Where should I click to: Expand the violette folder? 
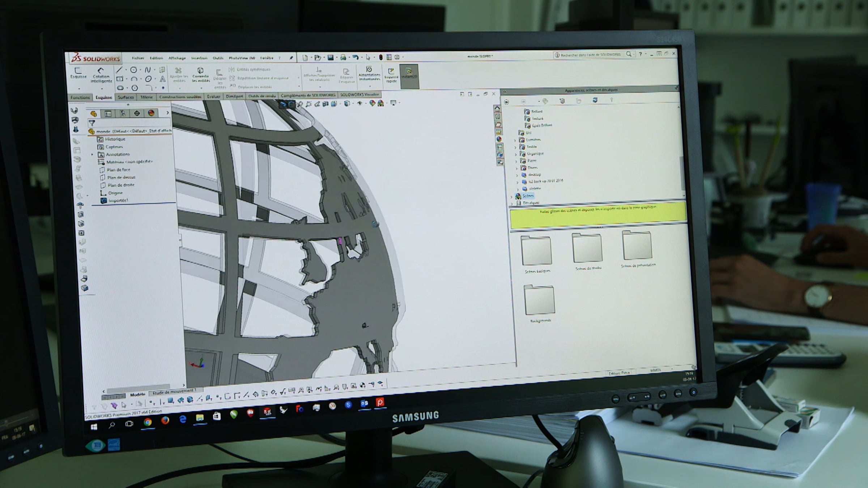click(x=518, y=189)
